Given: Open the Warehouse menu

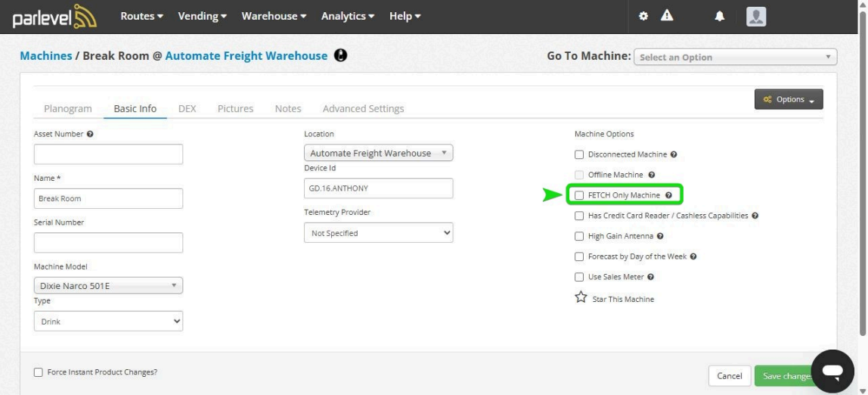Looking at the screenshot, I should click(x=274, y=16).
